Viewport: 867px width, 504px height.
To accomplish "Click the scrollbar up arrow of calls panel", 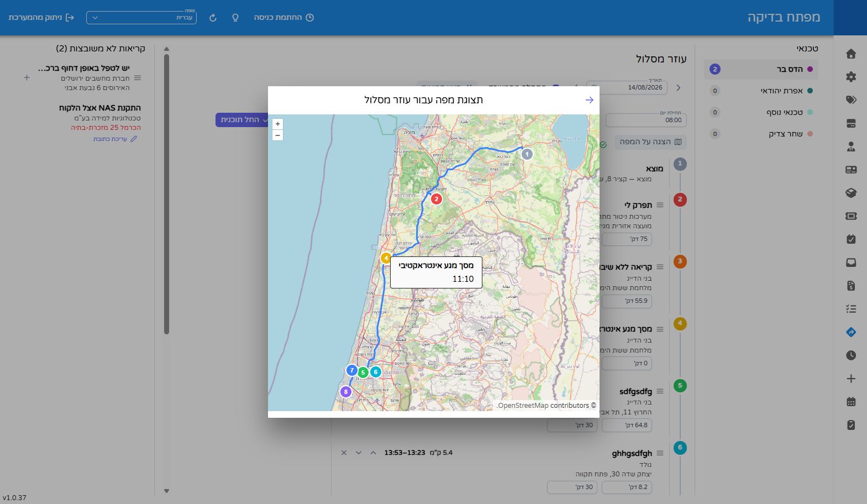I will pos(166,49).
